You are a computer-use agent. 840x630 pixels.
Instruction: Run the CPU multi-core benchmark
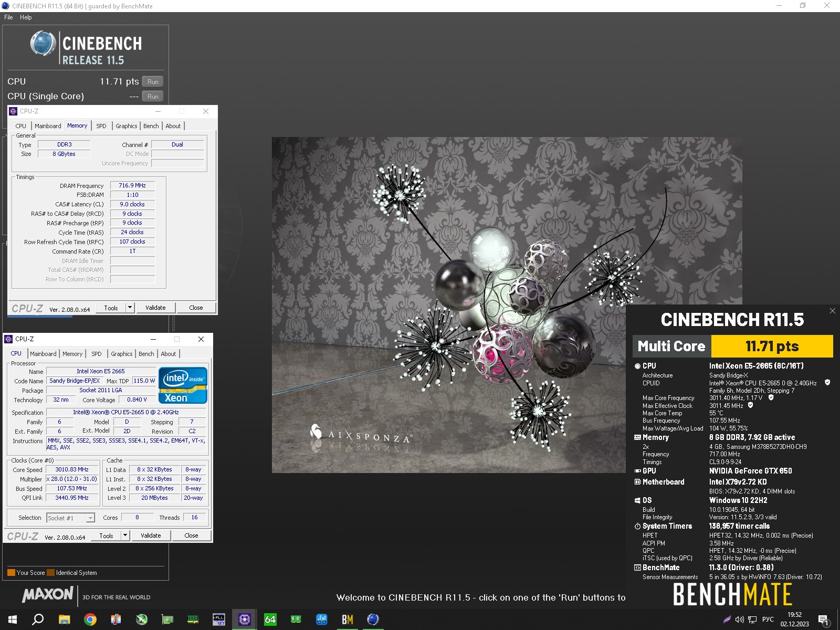tap(153, 82)
